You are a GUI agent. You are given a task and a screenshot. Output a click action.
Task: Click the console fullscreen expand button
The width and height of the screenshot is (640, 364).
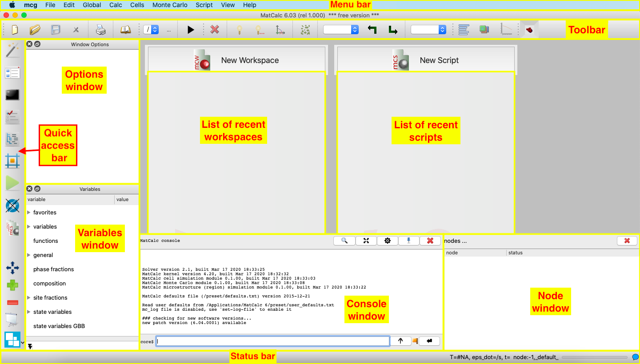(366, 241)
